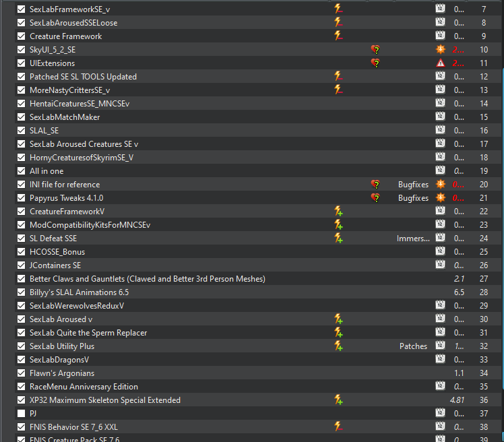Click the Bugfixes category of INI file for reference
This screenshot has height=442, width=504.
point(413,185)
